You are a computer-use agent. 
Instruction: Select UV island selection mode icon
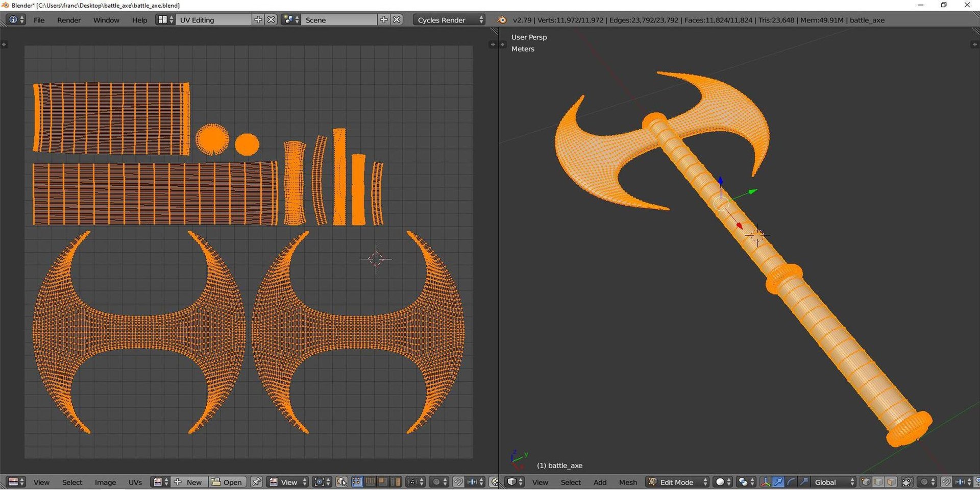point(396,482)
